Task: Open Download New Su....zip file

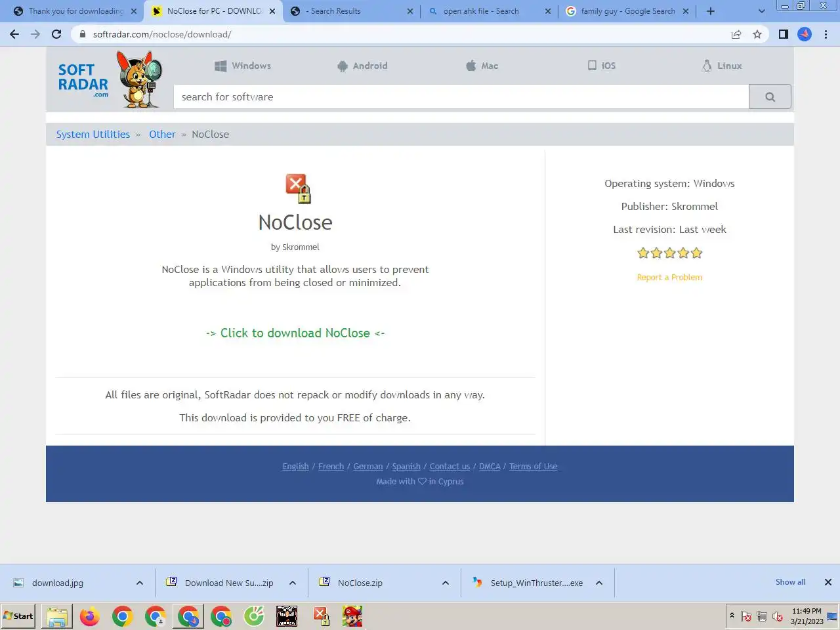Action: 229,583
